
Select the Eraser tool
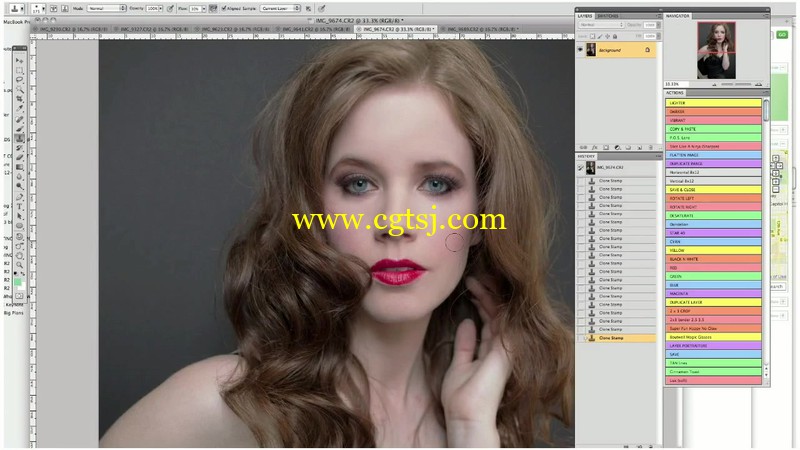(20, 157)
